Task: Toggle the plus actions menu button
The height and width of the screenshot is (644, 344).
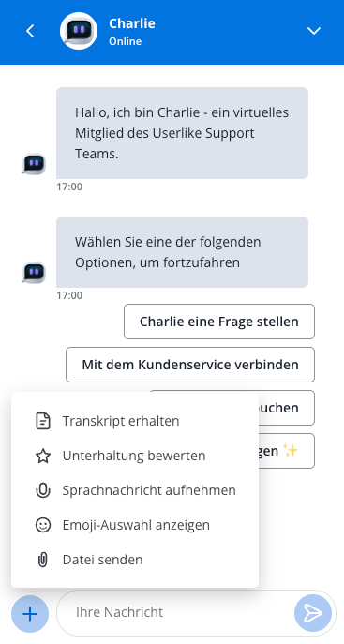Action: [x=30, y=614]
